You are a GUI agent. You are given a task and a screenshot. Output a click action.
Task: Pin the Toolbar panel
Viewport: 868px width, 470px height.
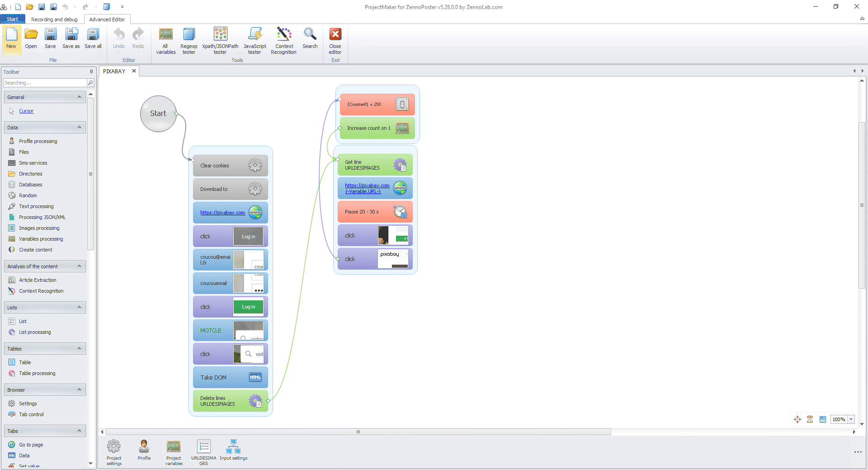pyautogui.click(x=91, y=71)
